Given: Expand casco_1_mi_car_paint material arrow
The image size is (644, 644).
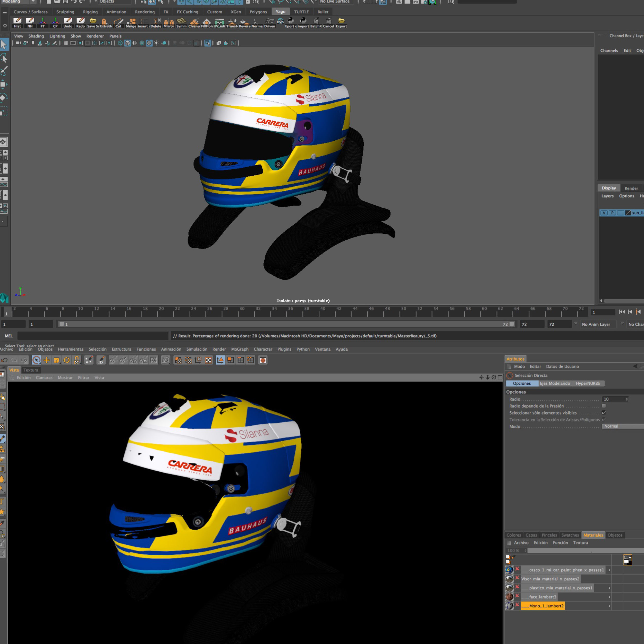Looking at the screenshot, I should pyautogui.click(x=609, y=570).
